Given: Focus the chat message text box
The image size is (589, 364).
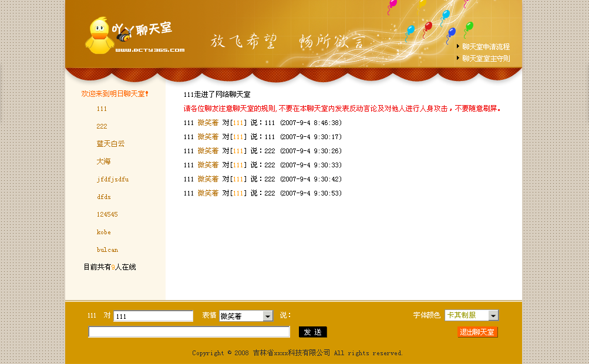Looking at the screenshot, I should pos(189,332).
